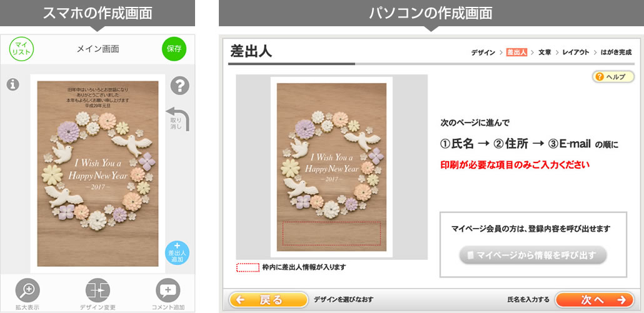Open the info icon beside the card
This screenshot has width=644, height=313.
click(x=13, y=84)
